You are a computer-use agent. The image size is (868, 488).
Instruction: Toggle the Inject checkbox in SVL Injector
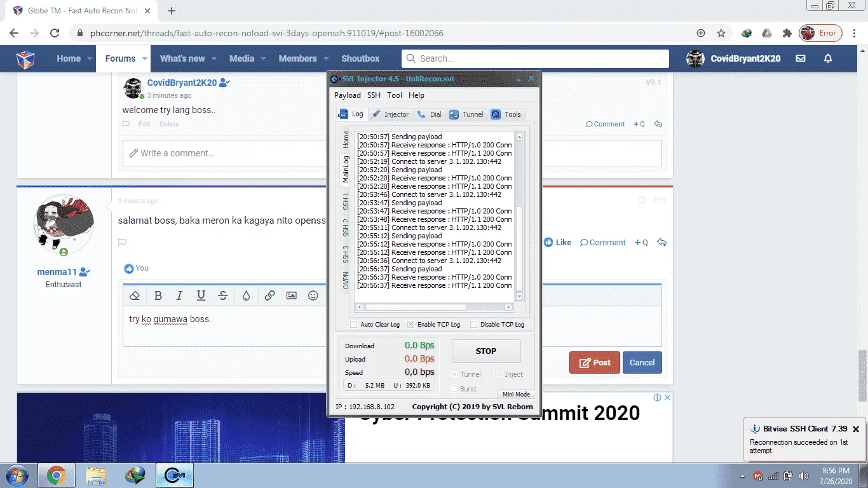click(498, 374)
